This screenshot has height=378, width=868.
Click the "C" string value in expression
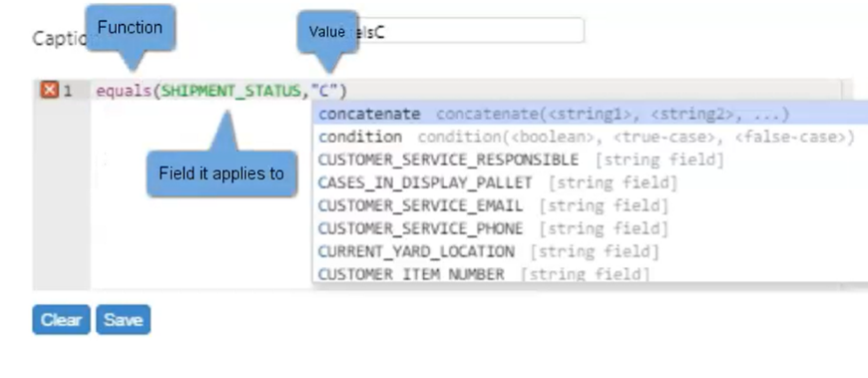click(x=324, y=90)
